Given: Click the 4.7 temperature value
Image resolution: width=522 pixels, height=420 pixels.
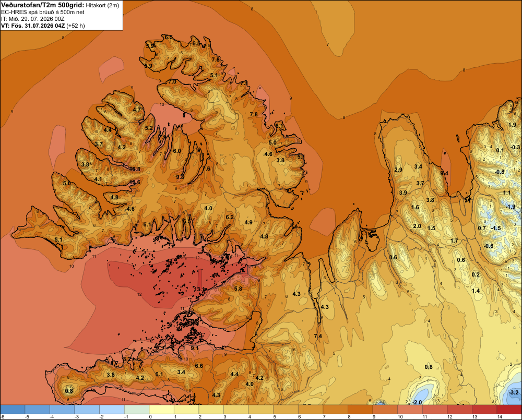Looking at the screenshot, I should click(137, 110).
